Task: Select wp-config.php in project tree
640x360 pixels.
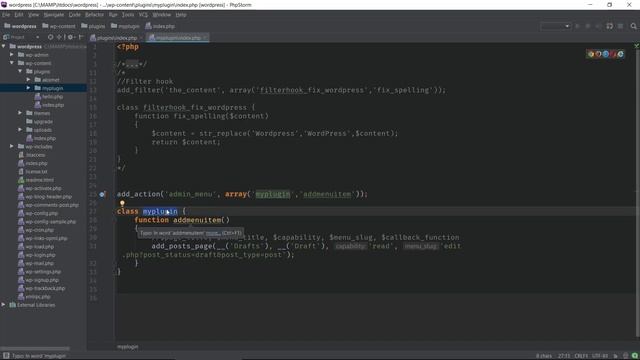Action: point(42,213)
